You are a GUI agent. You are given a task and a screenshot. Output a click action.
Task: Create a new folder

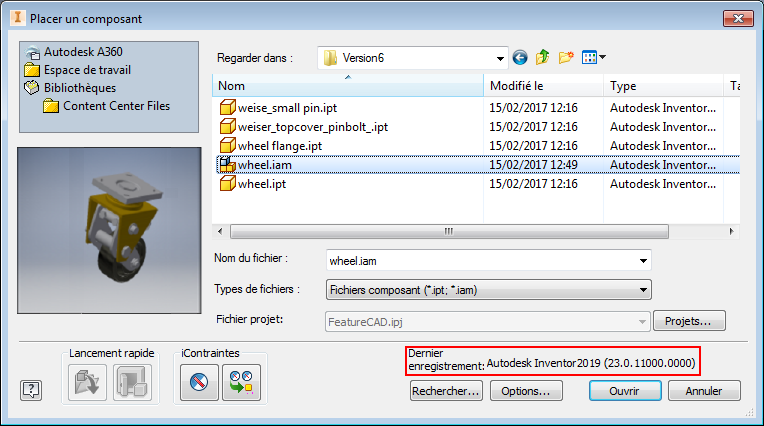[566, 57]
